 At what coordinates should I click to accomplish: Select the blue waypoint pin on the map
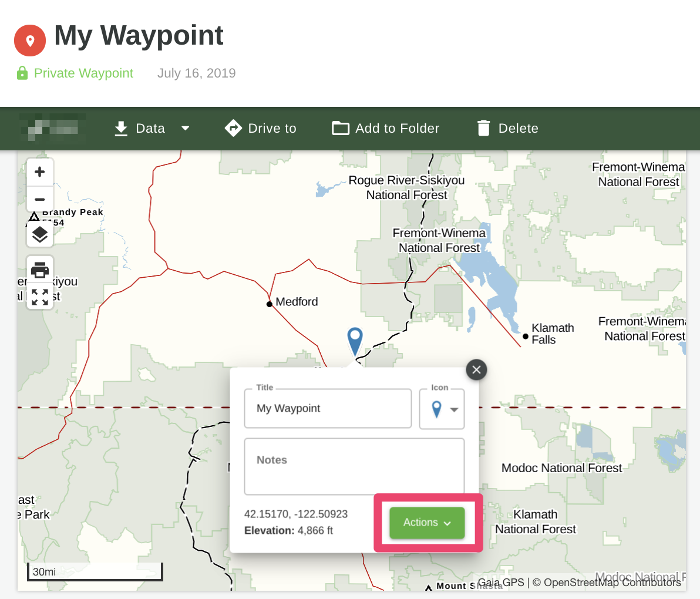coord(355,341)
